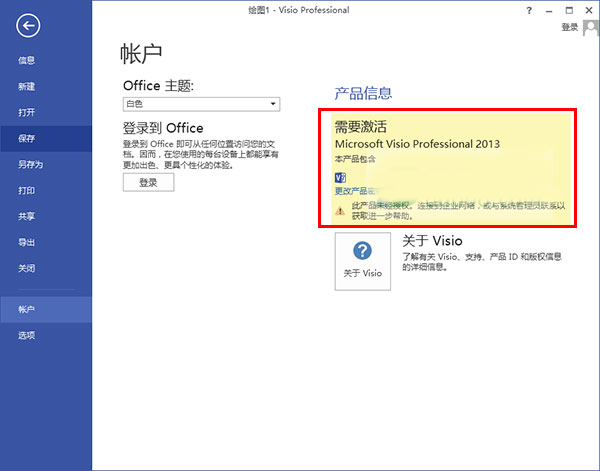Select 打开 in the sidebar
The height and width of the screenshot is (471, 600).
(46, 112)
